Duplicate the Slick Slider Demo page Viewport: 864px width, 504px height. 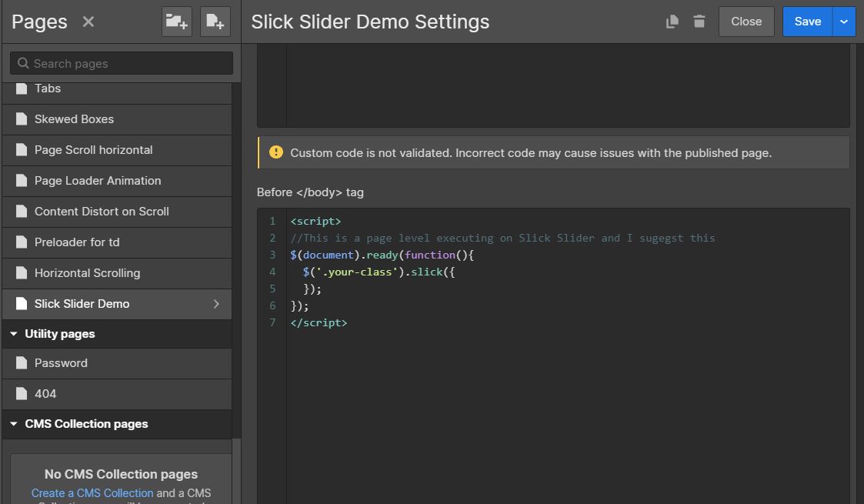[x=672, y=22]
